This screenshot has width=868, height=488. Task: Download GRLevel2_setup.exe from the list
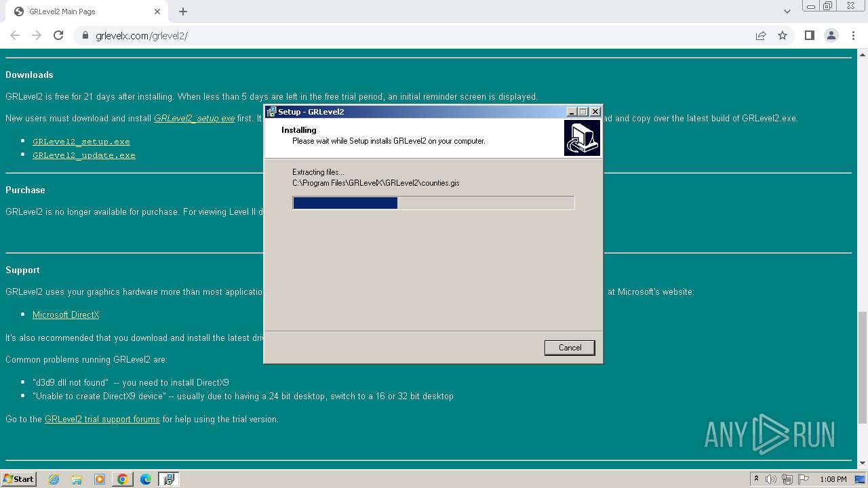pos(81,142)
